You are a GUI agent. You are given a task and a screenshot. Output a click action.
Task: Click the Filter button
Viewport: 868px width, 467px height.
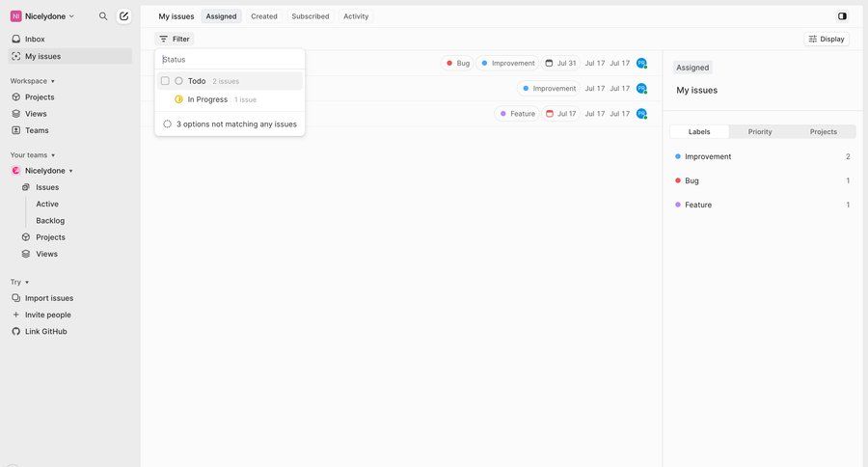pyautogui.click(x=175, y=39)
